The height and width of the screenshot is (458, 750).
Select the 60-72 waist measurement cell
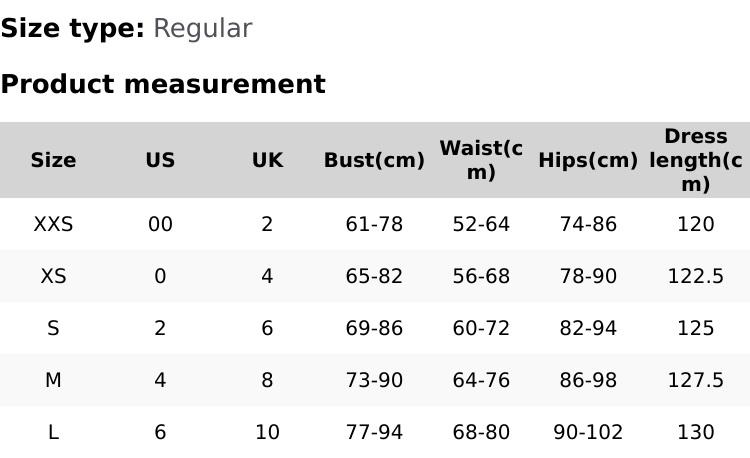click(x=481, y=328)
